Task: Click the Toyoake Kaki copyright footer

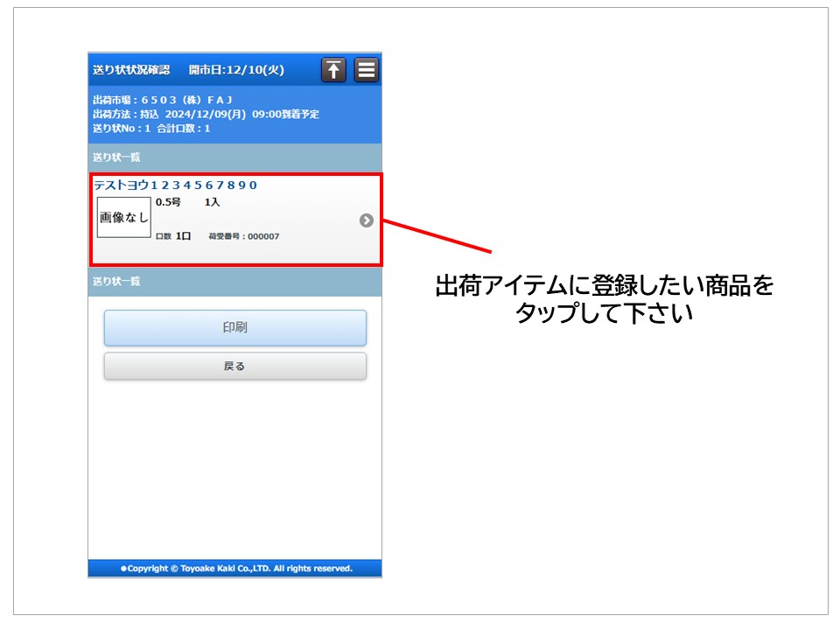Action: click(235, 569)
